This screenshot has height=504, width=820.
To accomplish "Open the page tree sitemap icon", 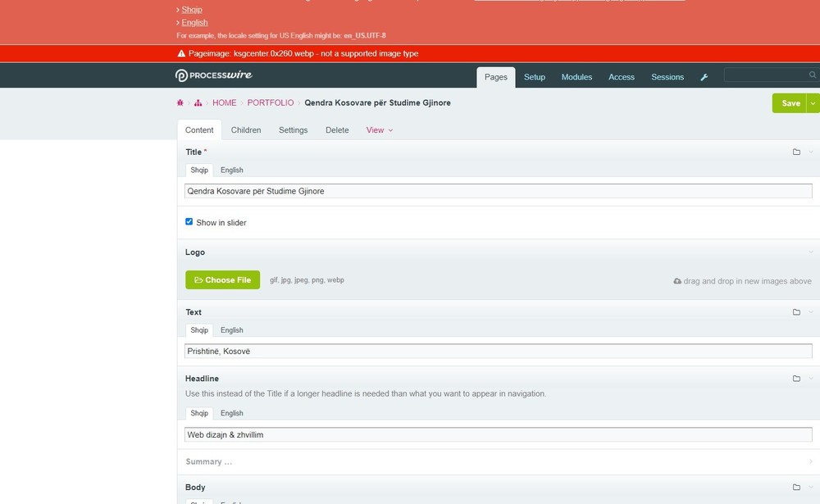I will (x=198, y=103).
